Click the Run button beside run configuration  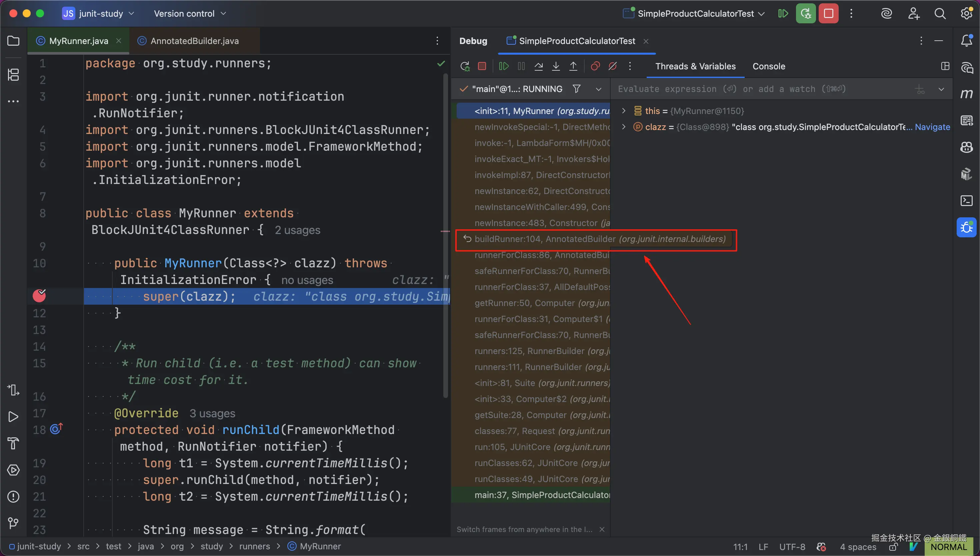tap(783, 14)
